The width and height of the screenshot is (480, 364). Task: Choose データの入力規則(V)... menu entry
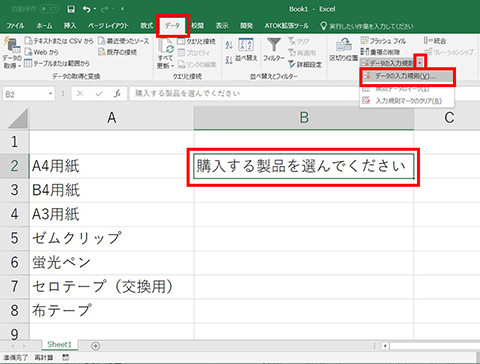[407, 76]
